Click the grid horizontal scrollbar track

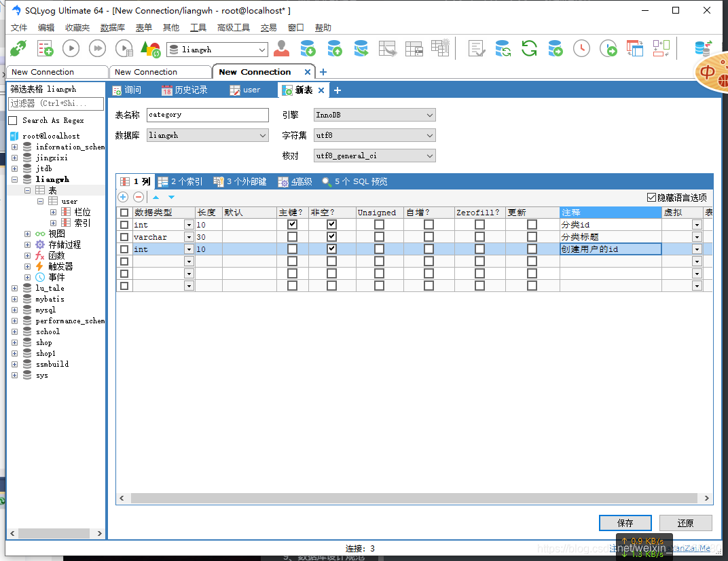(x=414, y=499)
